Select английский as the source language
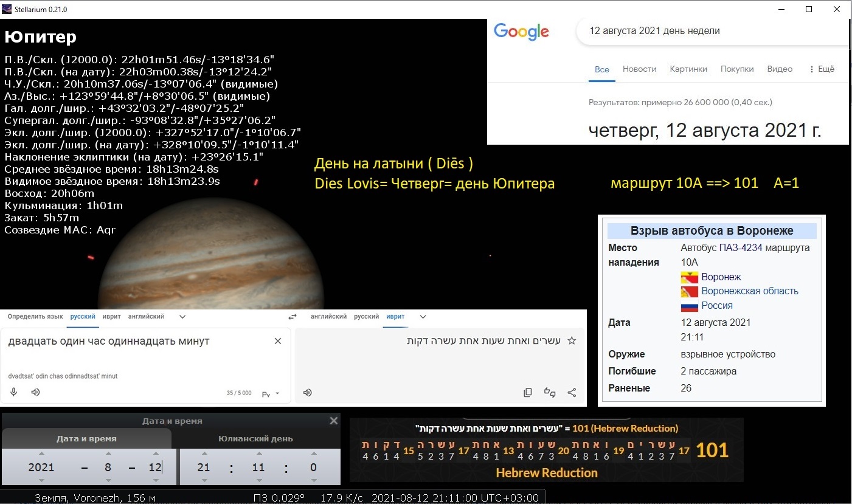This screenshot has height=504, width=852. pos(146,317)
